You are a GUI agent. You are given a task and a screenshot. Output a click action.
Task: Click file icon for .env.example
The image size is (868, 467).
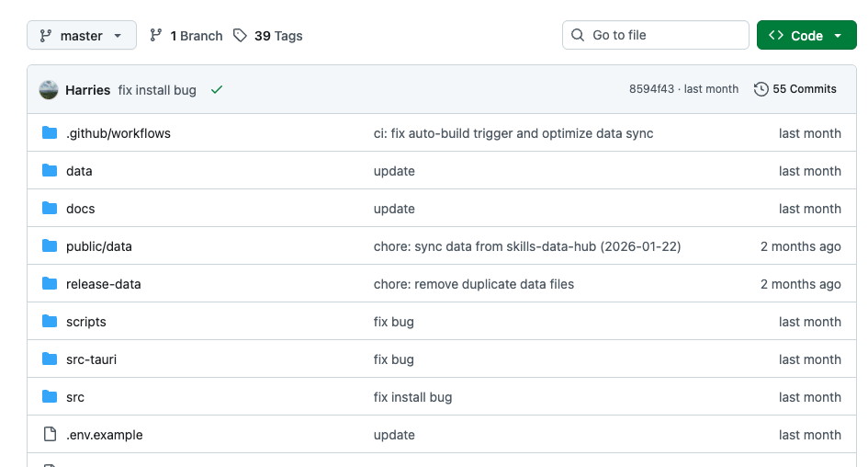[50, 434]
